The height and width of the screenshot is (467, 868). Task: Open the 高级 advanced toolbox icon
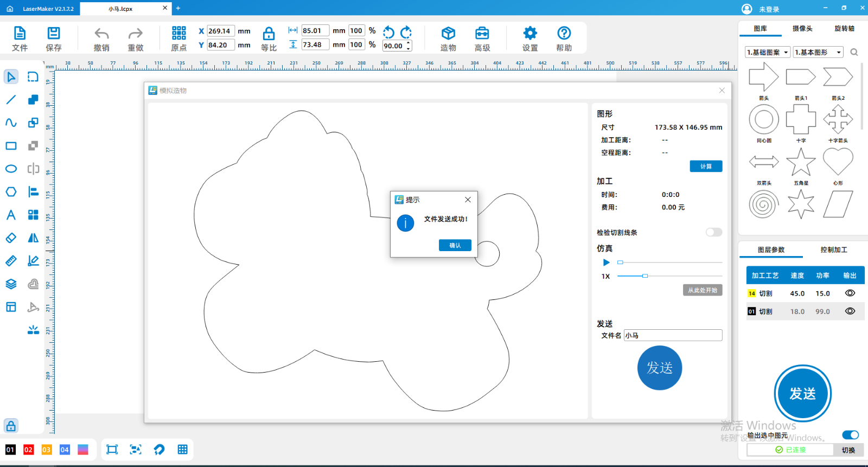click(482, 33)
